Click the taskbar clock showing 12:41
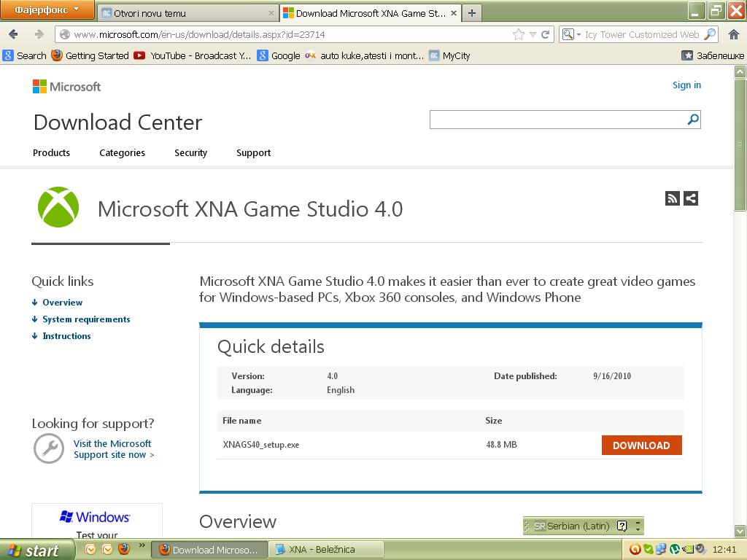The width and height of the screenshot is (747, 560). 724,550
